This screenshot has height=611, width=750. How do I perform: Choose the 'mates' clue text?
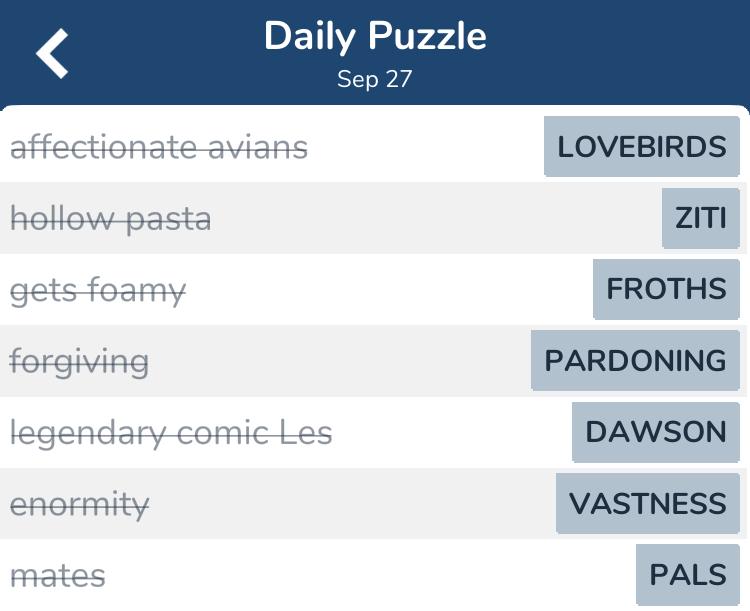coord(57,576)
